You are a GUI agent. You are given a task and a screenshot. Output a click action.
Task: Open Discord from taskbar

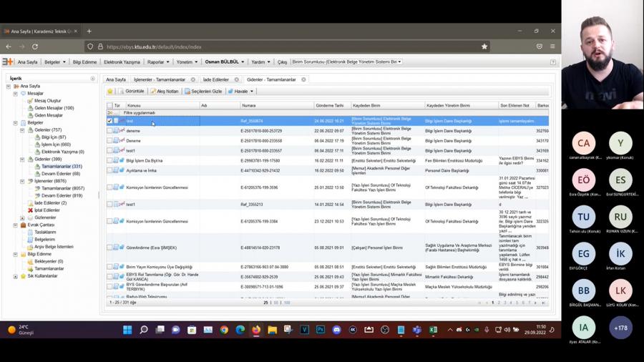[x=336, y=330]
